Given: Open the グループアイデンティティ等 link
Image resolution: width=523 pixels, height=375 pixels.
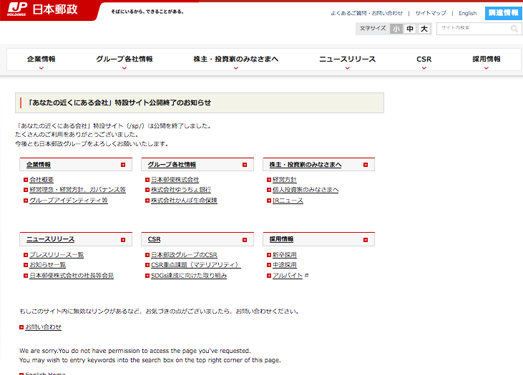Looking at the screenshot, I should [68, 201].
